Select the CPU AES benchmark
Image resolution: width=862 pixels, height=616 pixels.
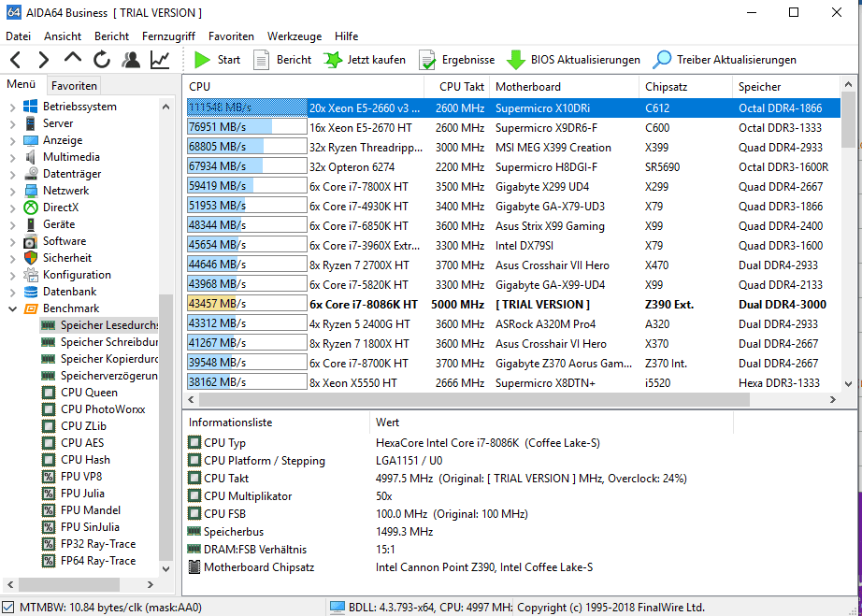82,443
